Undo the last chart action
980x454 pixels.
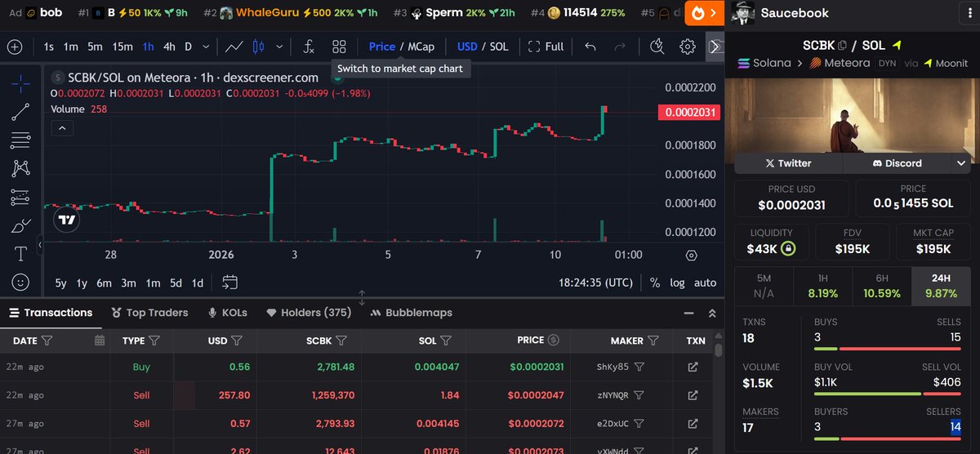[x=590, y=47]
